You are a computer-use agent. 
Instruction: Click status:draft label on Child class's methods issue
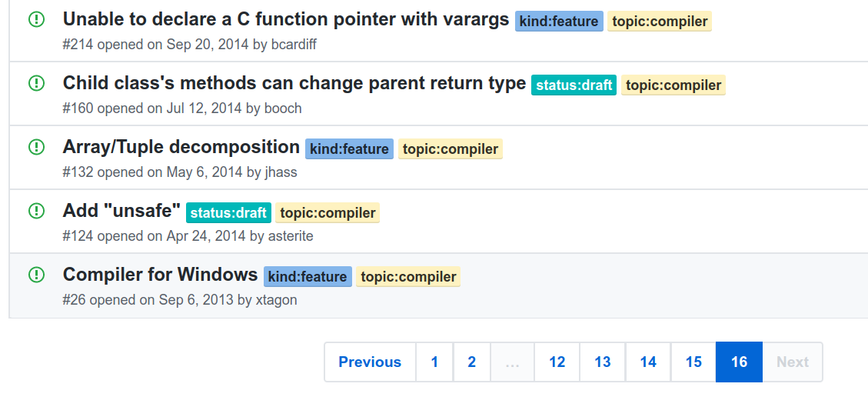pyautogui.click(x=574, y=85)
